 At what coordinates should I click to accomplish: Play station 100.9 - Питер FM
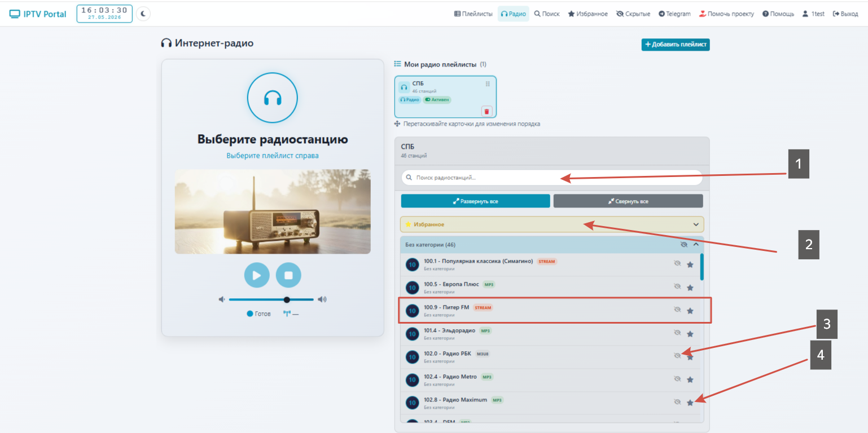click(x=550, y=311)
